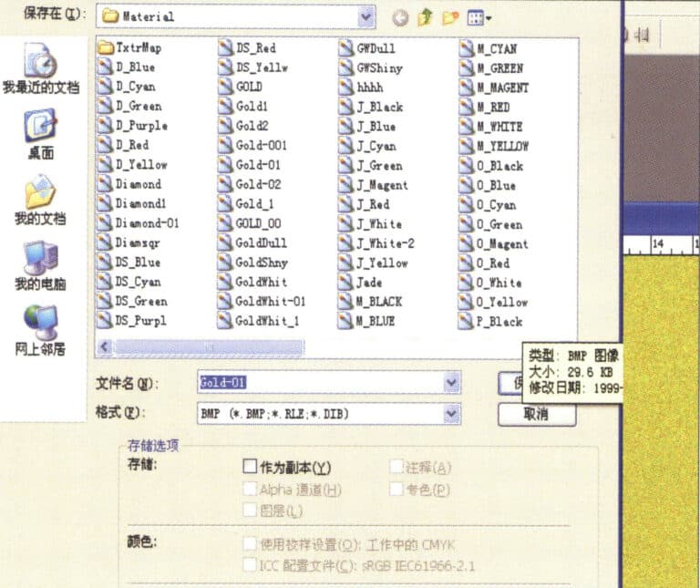700x588 pixels.
Task: Select the Jade file
Action: pyautogui.click(x=360, y=283)
